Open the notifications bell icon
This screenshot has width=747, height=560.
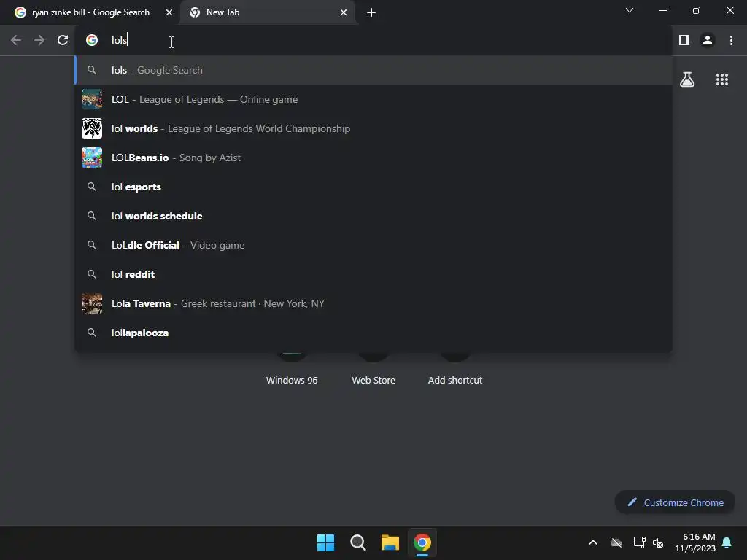tap(727, 542)
